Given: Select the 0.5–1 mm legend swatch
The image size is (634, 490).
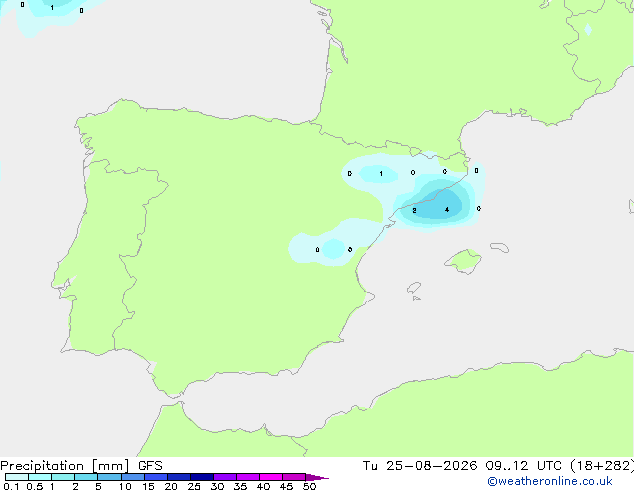Looking at the screenshot, I should click(x=40, y=477).
